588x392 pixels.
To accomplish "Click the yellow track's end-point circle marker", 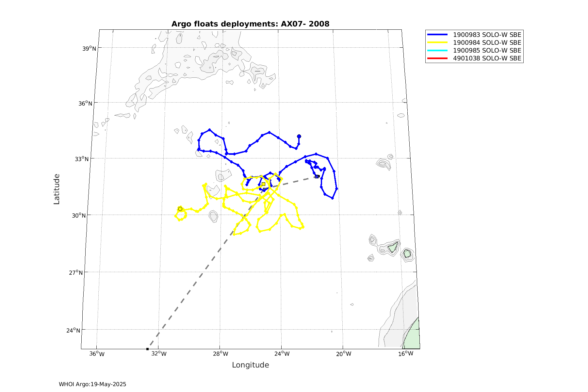I will coord(180,209).
